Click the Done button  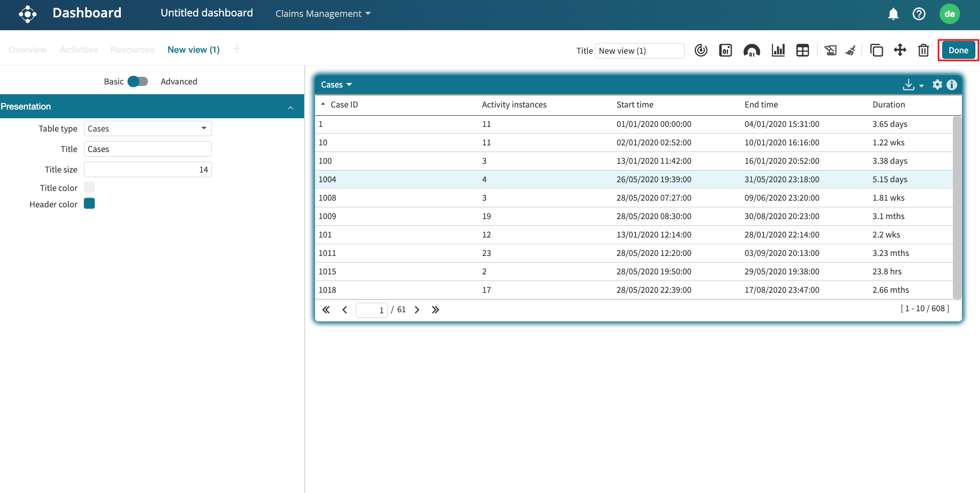pos(958,50)
